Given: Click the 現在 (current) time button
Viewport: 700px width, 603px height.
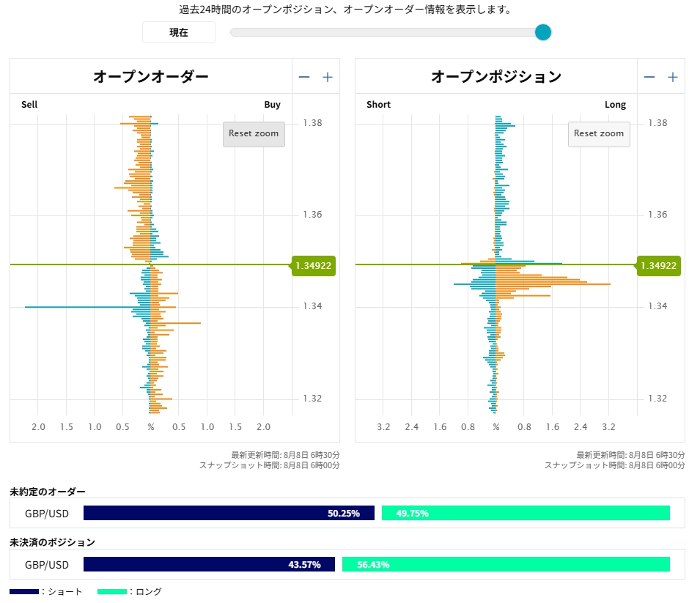Looking at the screenshot, I should (179, 32).
